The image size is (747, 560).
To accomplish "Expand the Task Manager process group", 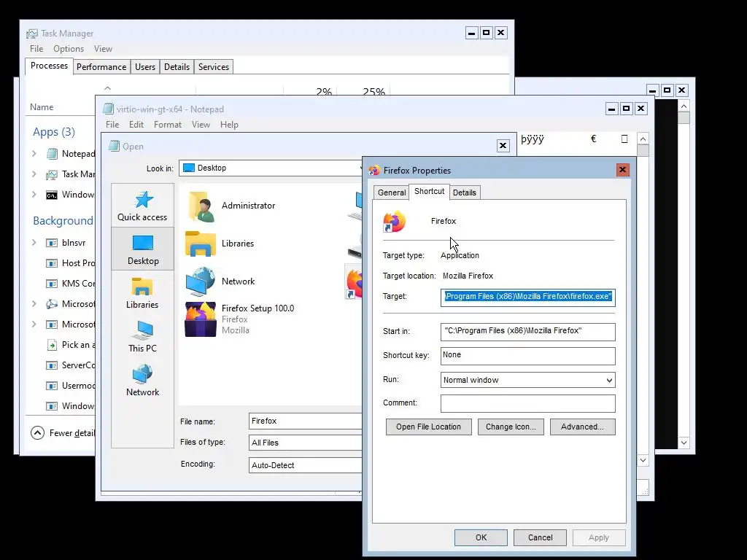I will click(34, 174).
